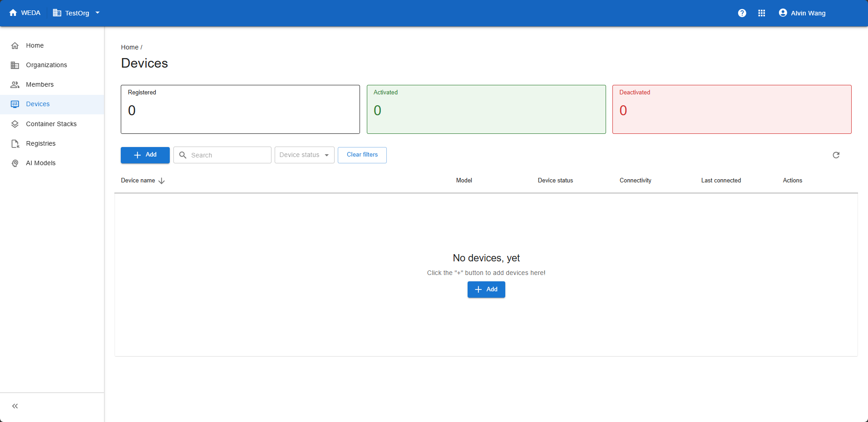The height and width of the screenshot is (422, 868).
Task: Click the "No devices, yet" heading
Action: (486, 258)
